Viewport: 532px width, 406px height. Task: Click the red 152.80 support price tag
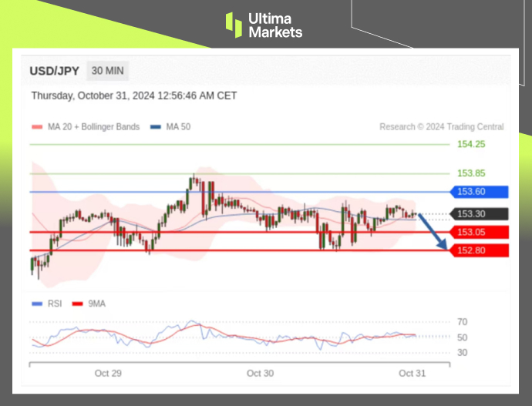[479, 251]
